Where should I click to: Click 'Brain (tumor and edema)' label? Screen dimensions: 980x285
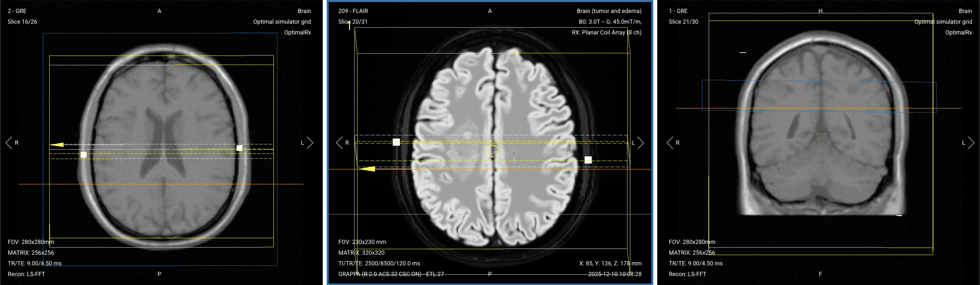[x=609, y=11]
